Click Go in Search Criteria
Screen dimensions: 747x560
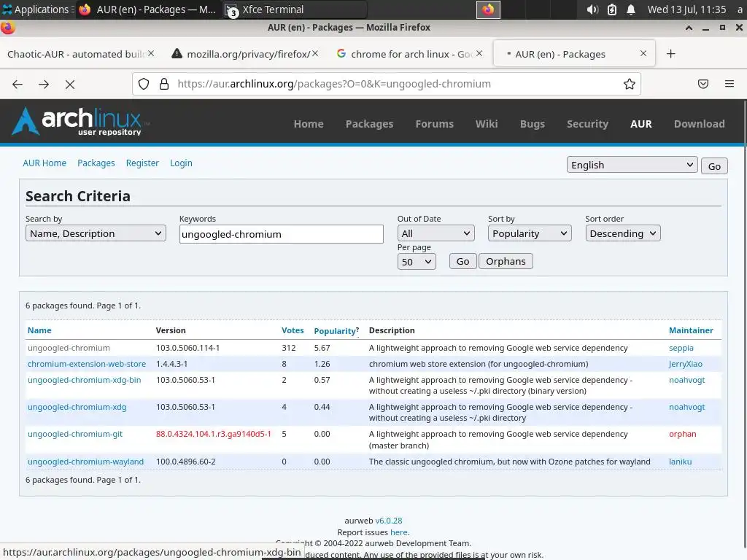coord(462,262)
